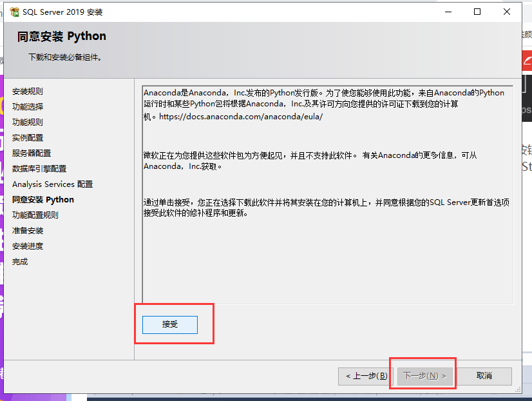Cancel setup with 取消 button
This screenshot has width=532, height=401.
tap(484, 376)
